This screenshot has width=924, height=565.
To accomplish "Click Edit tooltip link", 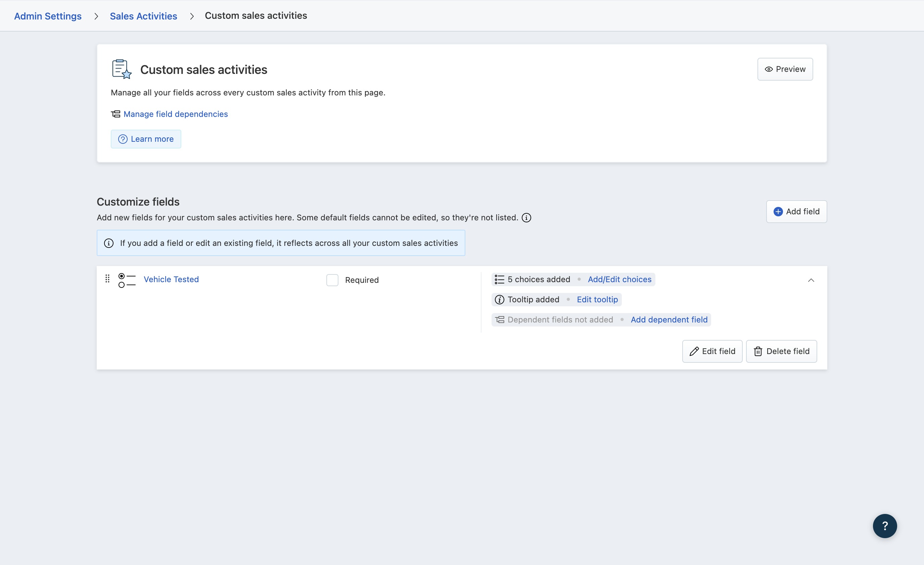I will (597, 299).
